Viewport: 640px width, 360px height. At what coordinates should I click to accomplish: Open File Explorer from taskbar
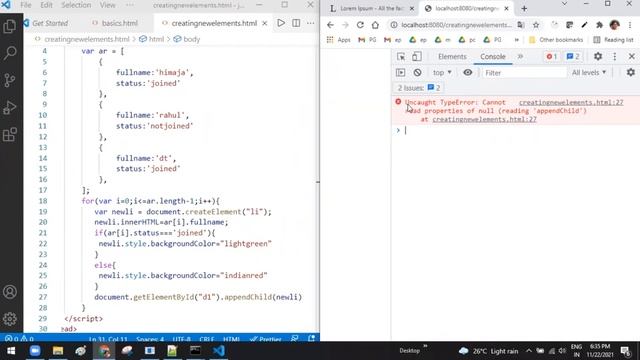(58, 351)
